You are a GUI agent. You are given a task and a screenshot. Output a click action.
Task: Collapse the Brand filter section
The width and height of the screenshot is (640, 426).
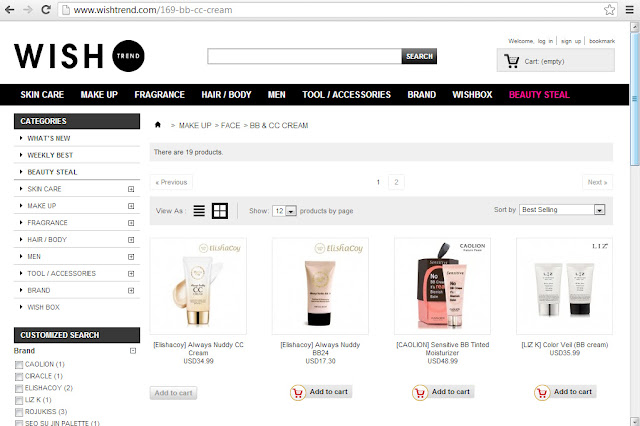point(133,351)
